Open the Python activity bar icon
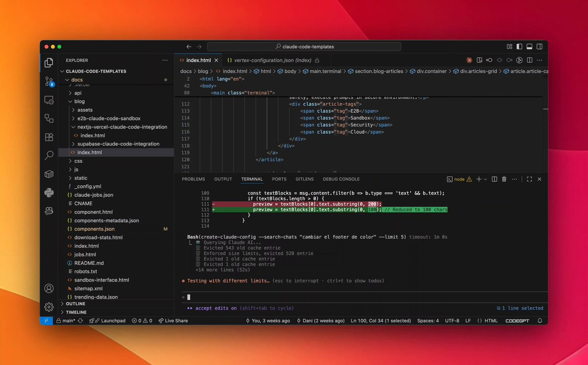This screenshot has width=588, height=365. (49, 192)
